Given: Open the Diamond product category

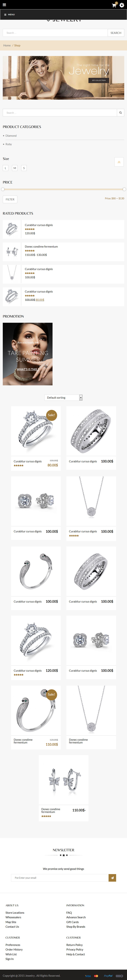Looking at the screenshot, I should point(11,135).
